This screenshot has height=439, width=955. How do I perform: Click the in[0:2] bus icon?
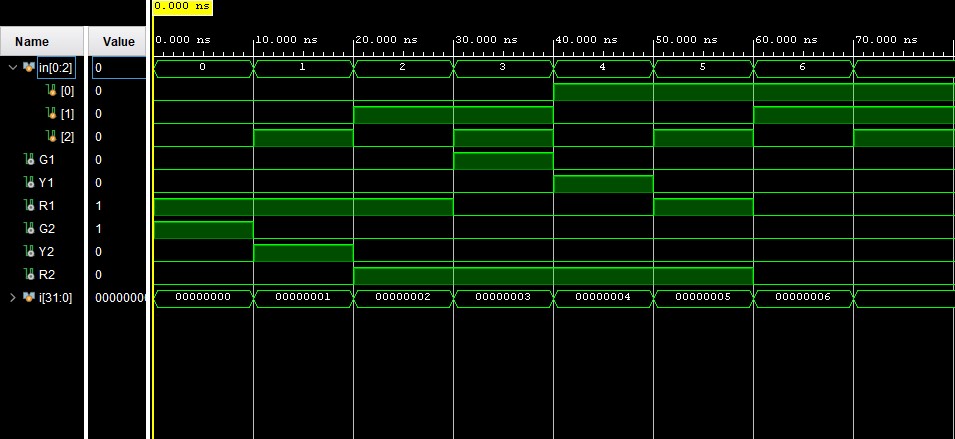[x=27, y=68]
